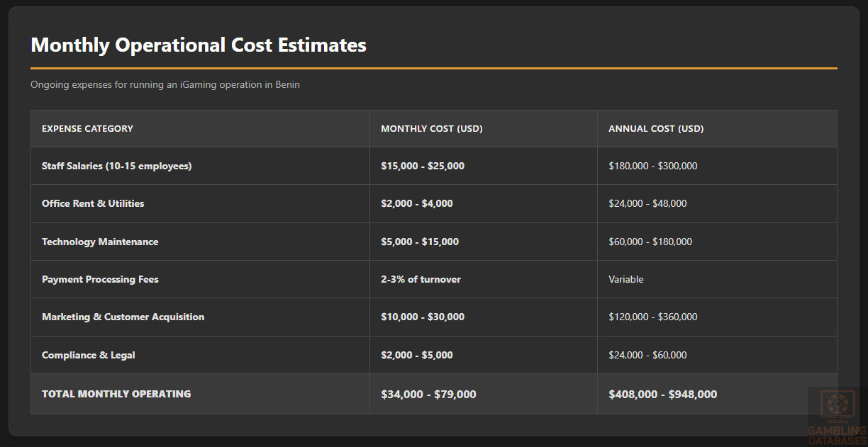Click the Monthly Operational Cost Estimates heading

(x=199, y=45)
